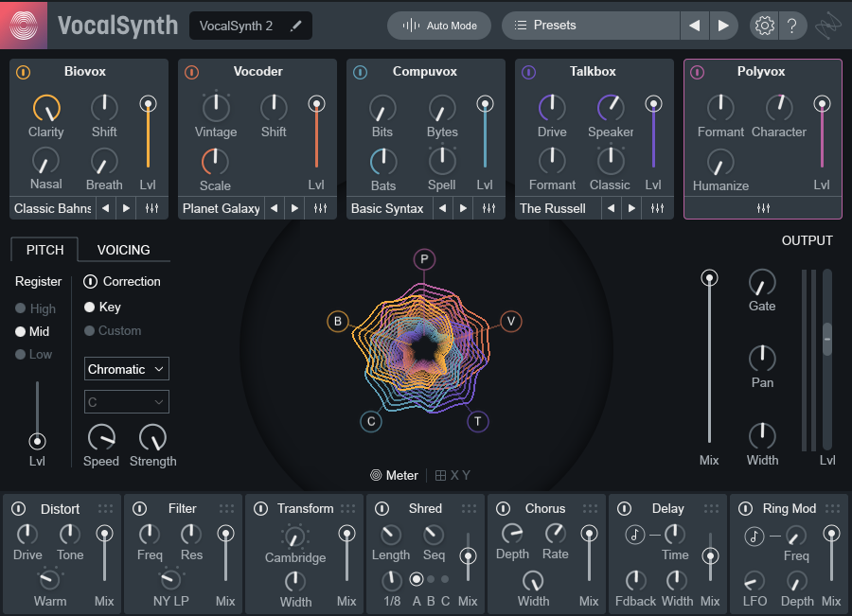852x616 pixels.
Task: Toggle the Compuvox module power button
Action: point(361,72)
